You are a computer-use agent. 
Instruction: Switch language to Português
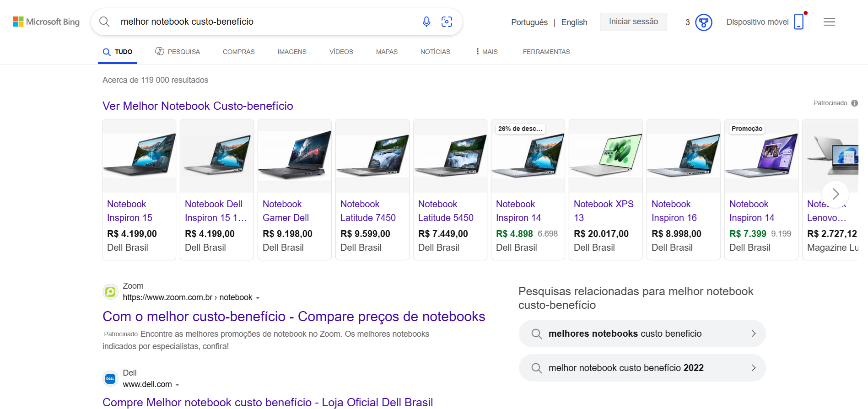529,22
